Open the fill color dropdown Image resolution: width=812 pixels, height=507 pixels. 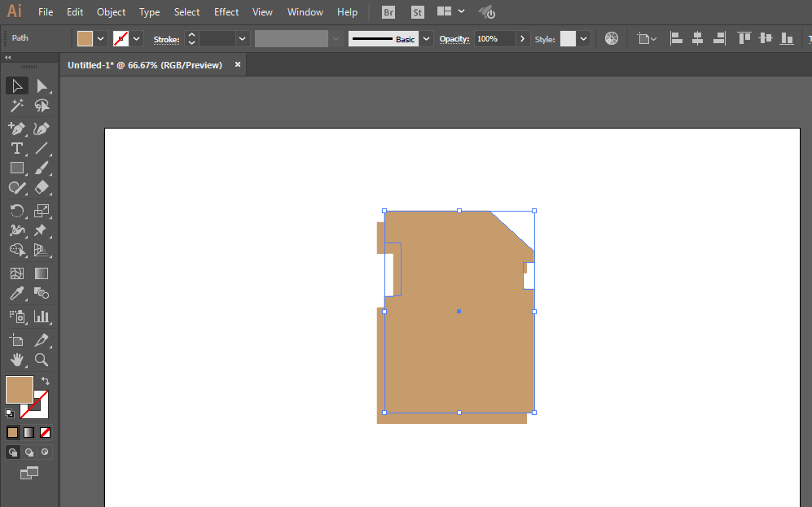(101, 39)
